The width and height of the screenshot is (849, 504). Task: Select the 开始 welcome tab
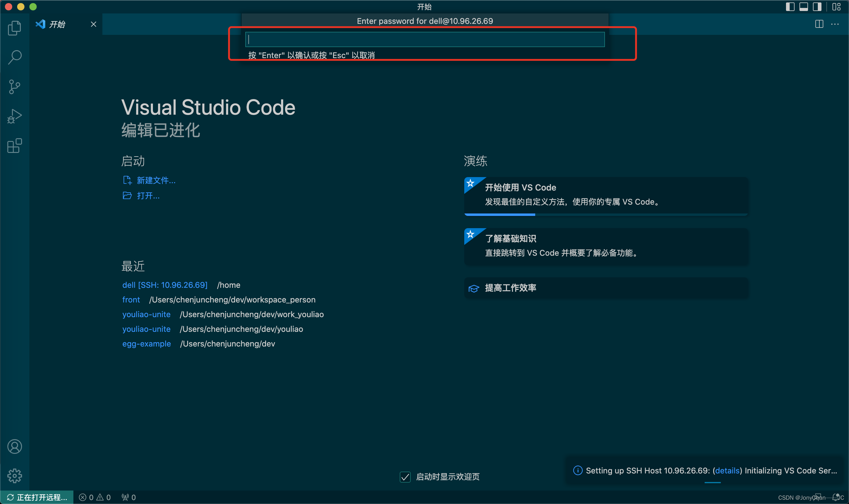click(65, 24)
